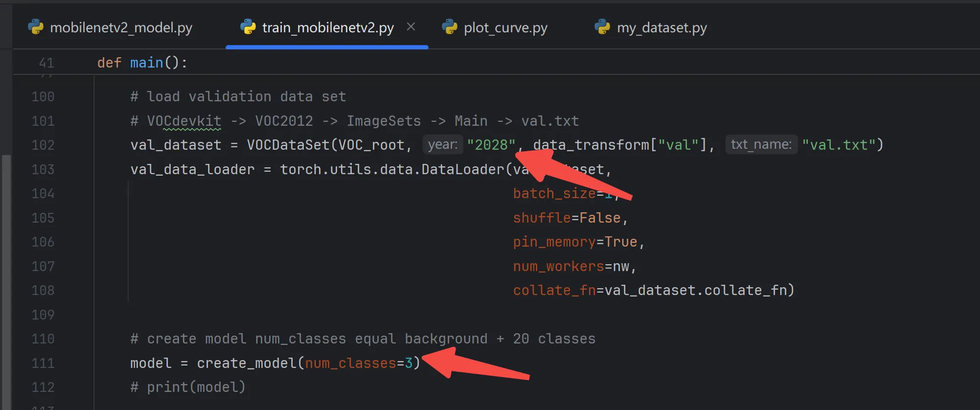Click comment about create model num_classes

(x=363, y=339)
